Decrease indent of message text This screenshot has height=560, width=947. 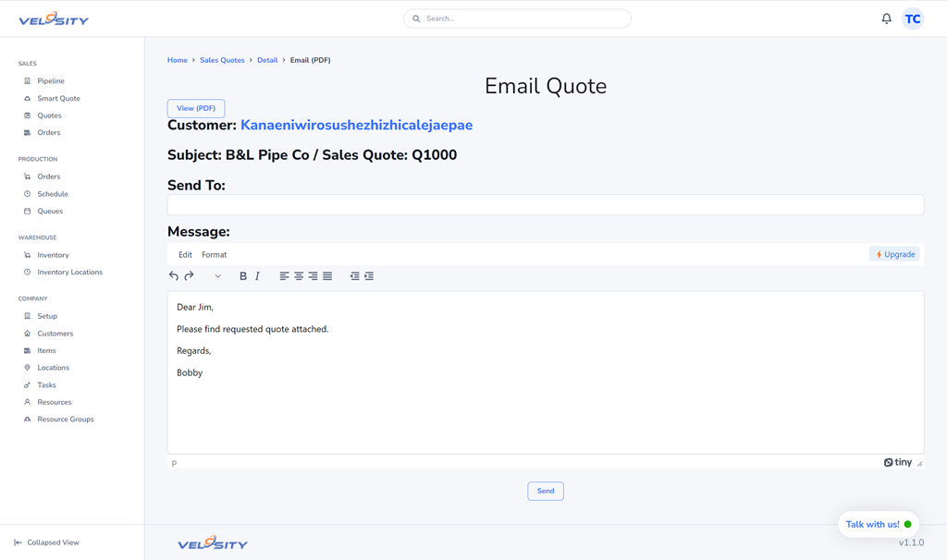354,276
